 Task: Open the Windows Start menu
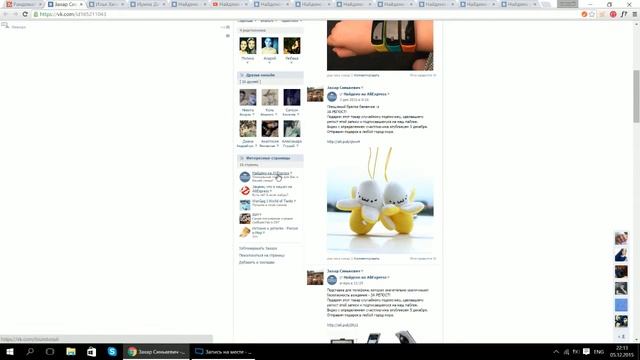(10, 351)
